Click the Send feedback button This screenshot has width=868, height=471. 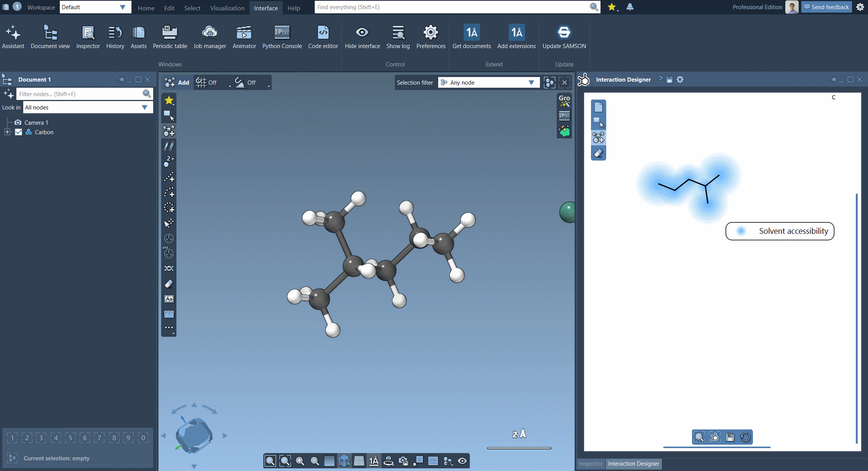pyautogui.click(x=826, y=7)
